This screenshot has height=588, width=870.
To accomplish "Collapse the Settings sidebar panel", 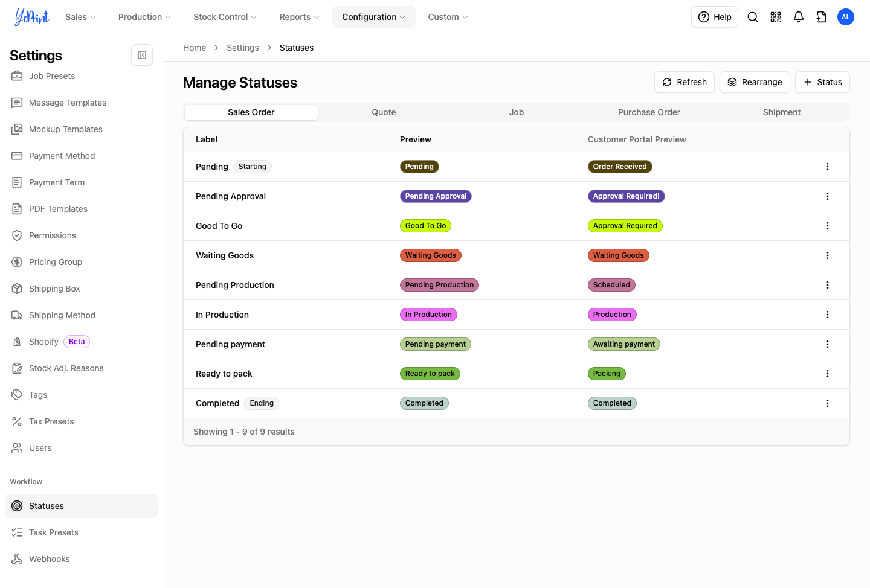I will tap(142, 55).
